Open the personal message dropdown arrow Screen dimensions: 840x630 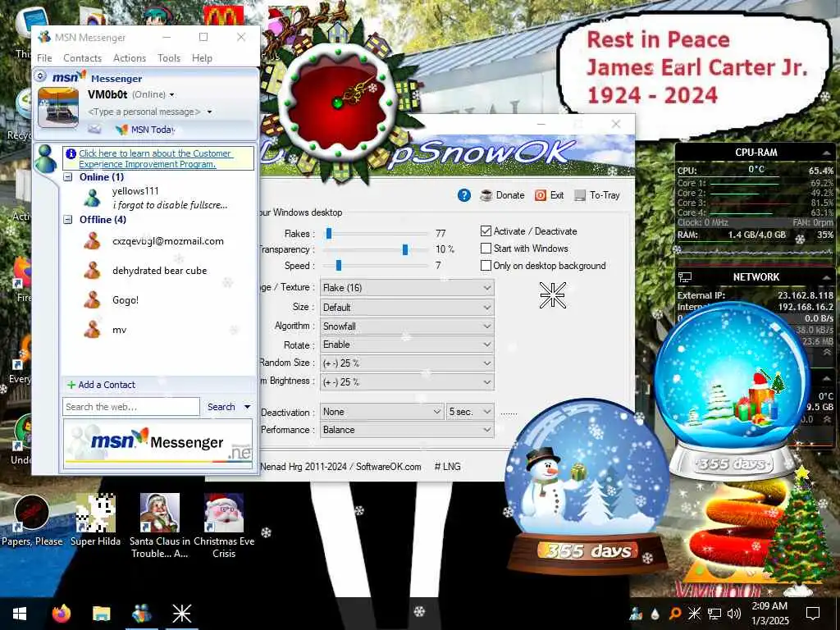[209, 112]
